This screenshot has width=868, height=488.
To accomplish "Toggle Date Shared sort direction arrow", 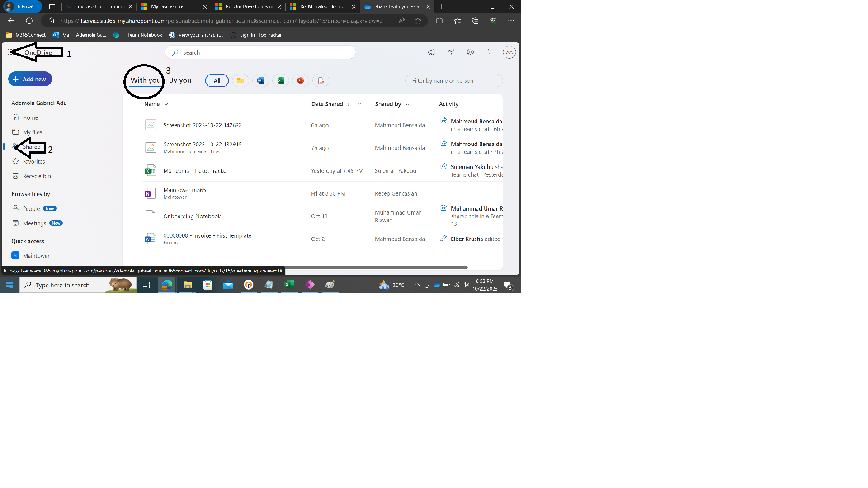I will click(x=349, y=104).
